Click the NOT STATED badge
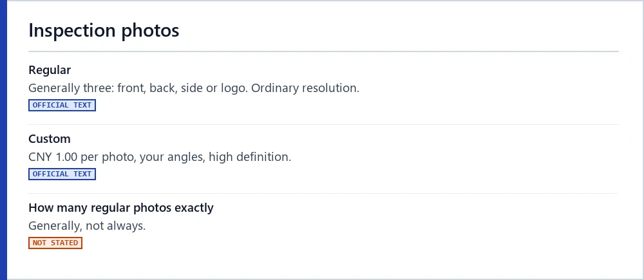The height and width of the screenshot is (280, 644). click(x=55, y=243)
